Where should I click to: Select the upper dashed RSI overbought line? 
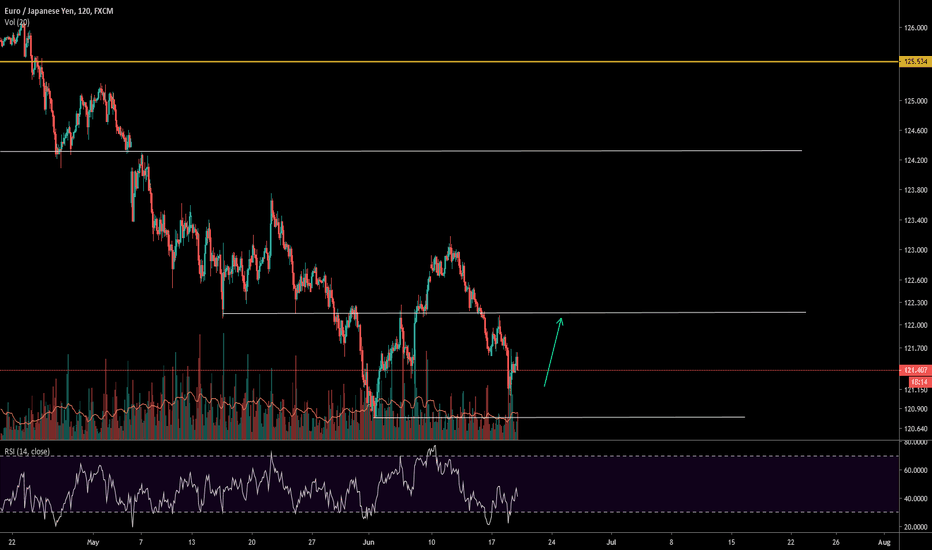click(x=449, y=456)
